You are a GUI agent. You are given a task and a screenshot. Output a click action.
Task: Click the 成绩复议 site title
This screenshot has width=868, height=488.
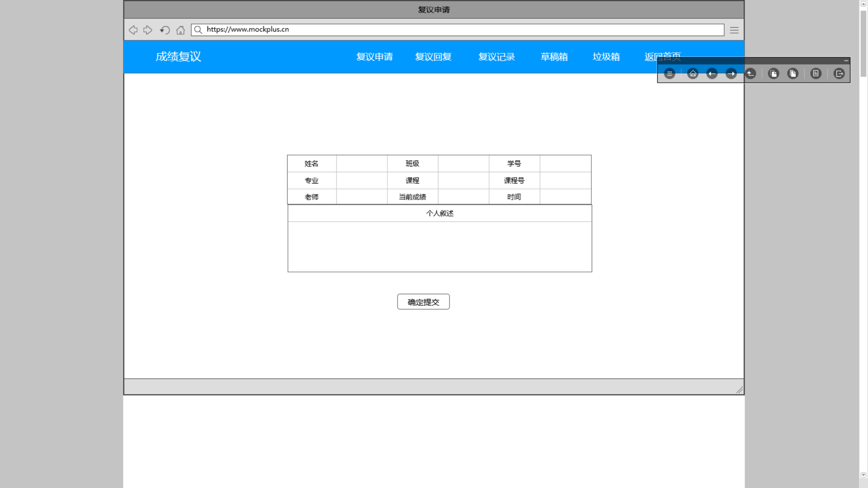178,57
